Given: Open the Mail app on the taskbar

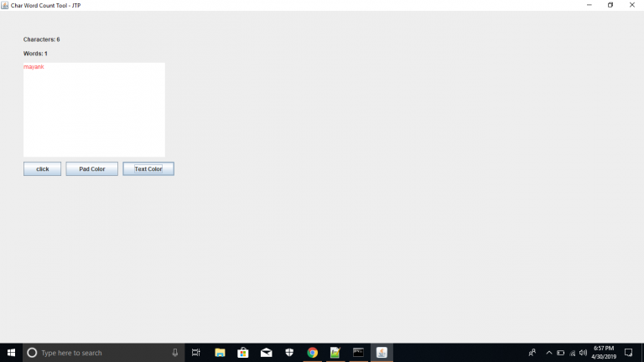Looking at the screenshot, I should click(x=266, y=353).
